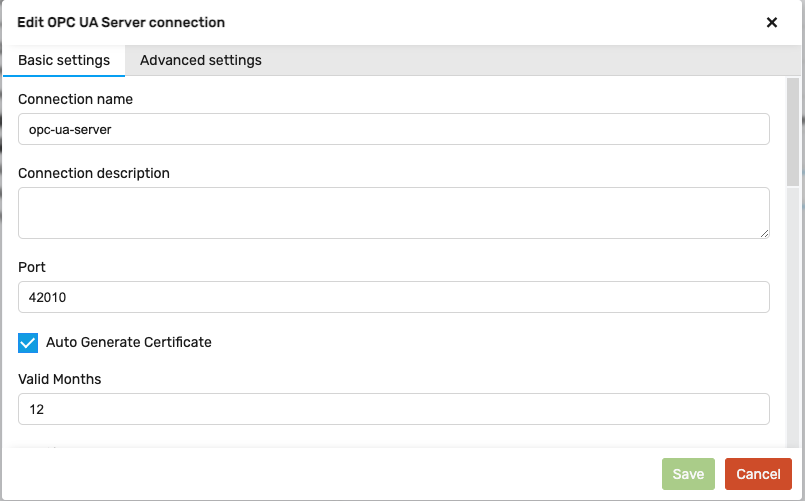Screen dimensions: 805x501
Task: Close the Edit OPC UA Server dialog
Action: coord(772,23)
